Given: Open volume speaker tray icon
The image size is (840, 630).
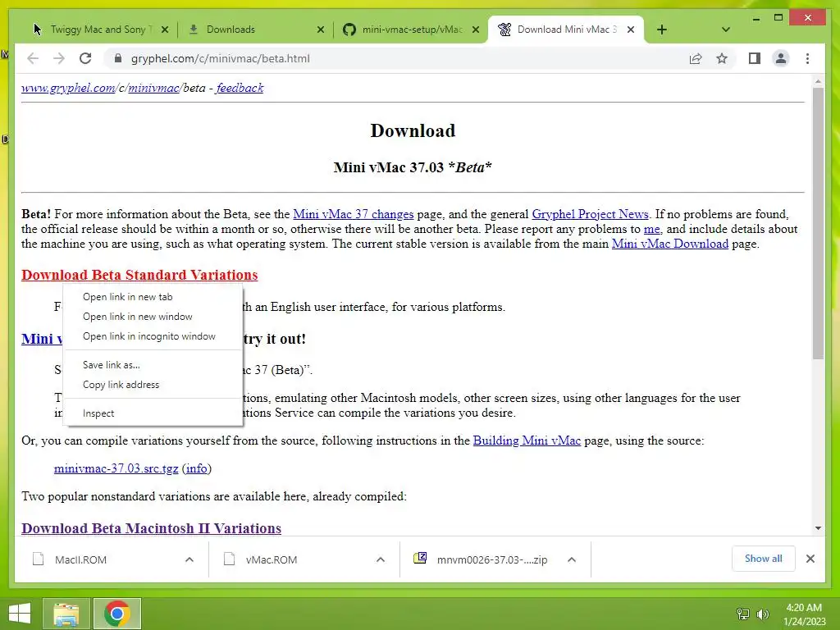Looking at the screenshot, I should click(762, 614).
